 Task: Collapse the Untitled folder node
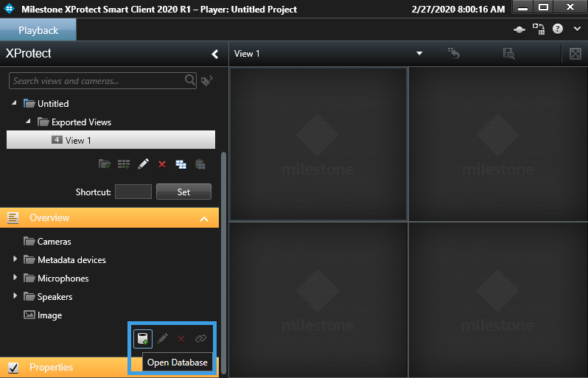14,102
